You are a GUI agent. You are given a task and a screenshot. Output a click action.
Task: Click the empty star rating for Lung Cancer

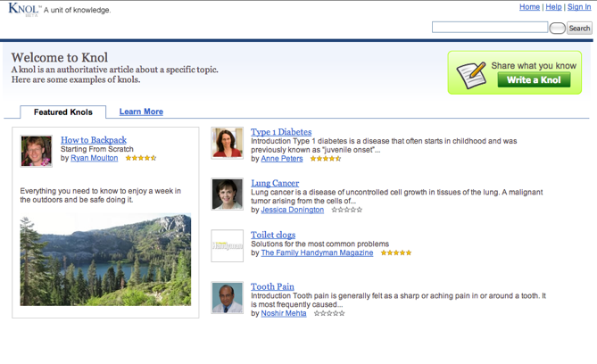click(x=347, y=210)
